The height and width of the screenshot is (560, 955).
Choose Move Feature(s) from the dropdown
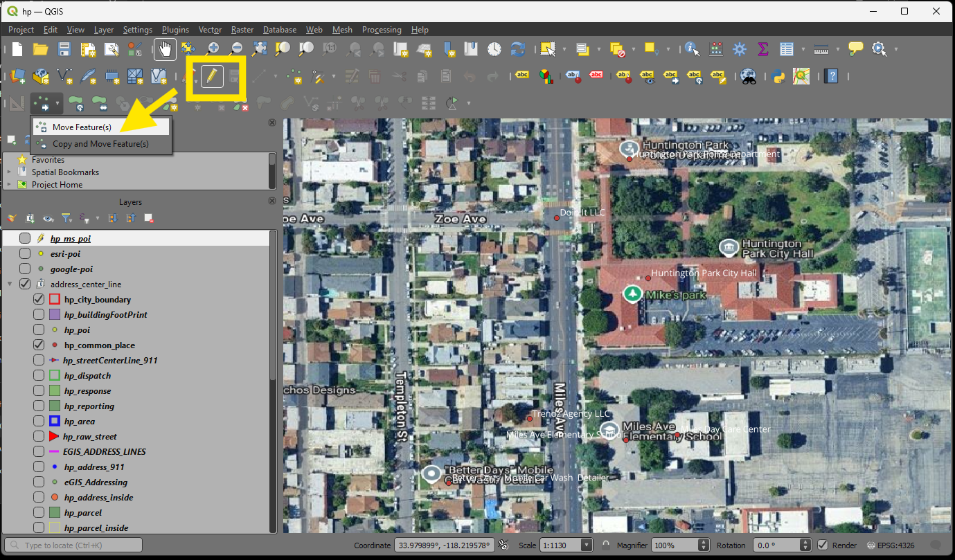(x=101, y=127)
